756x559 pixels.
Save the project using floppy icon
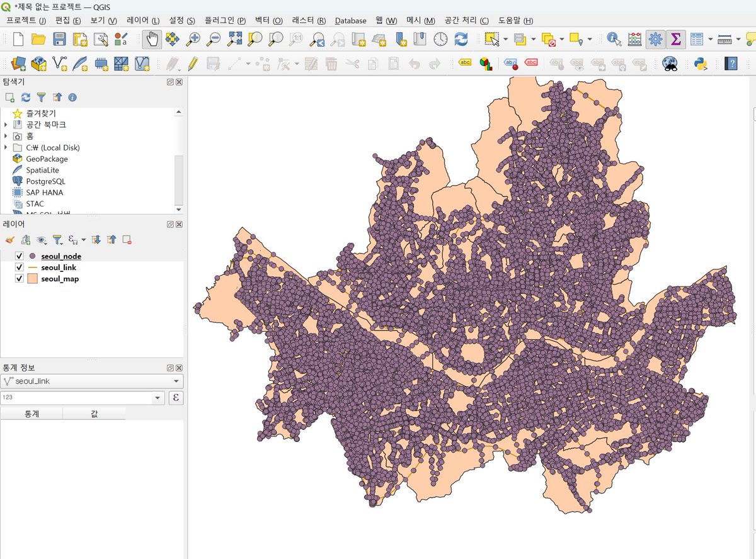pos(59,39)
